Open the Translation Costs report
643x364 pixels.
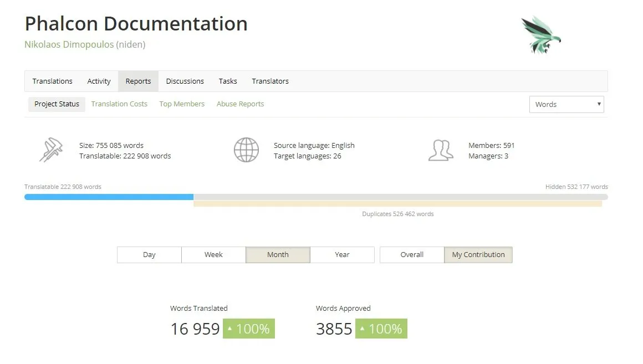click(x=119, y=104)
